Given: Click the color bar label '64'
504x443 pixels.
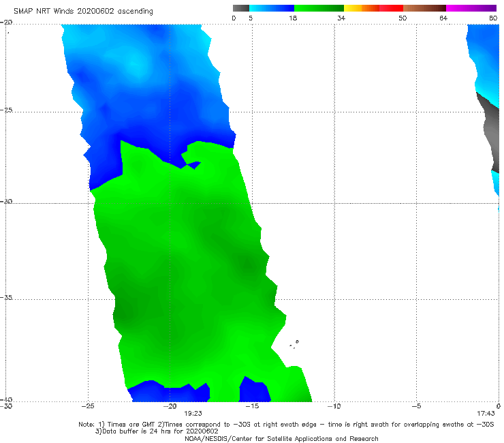Looking at the screenshot, I should [443, 18].
